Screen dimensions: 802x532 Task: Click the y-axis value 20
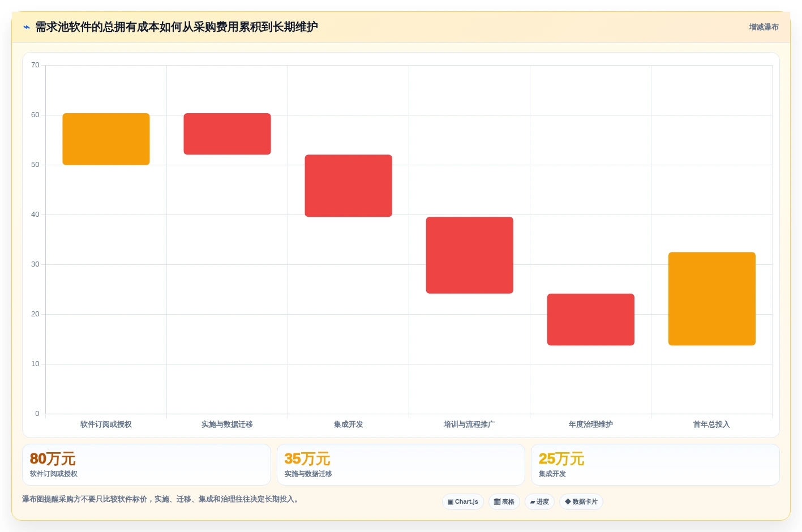click(x=35, y=314)
